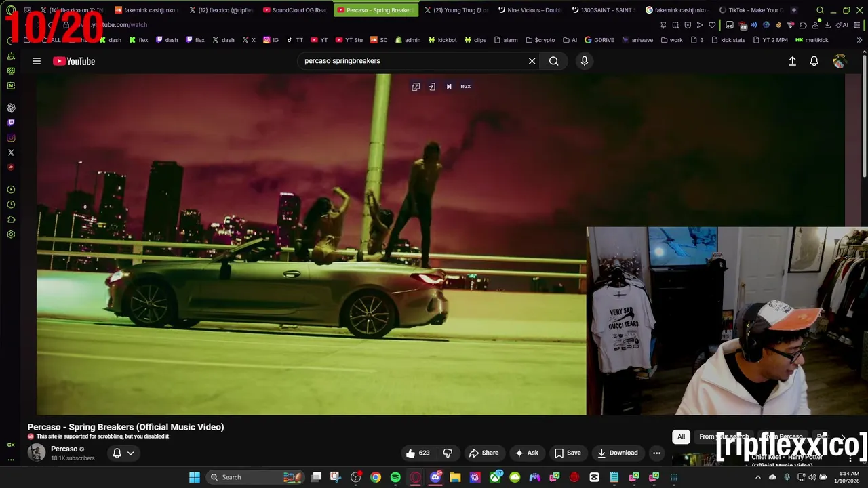Open the browser AI toolbar button
The height and width of the screenshot is (488, 868).
point(843,25)
